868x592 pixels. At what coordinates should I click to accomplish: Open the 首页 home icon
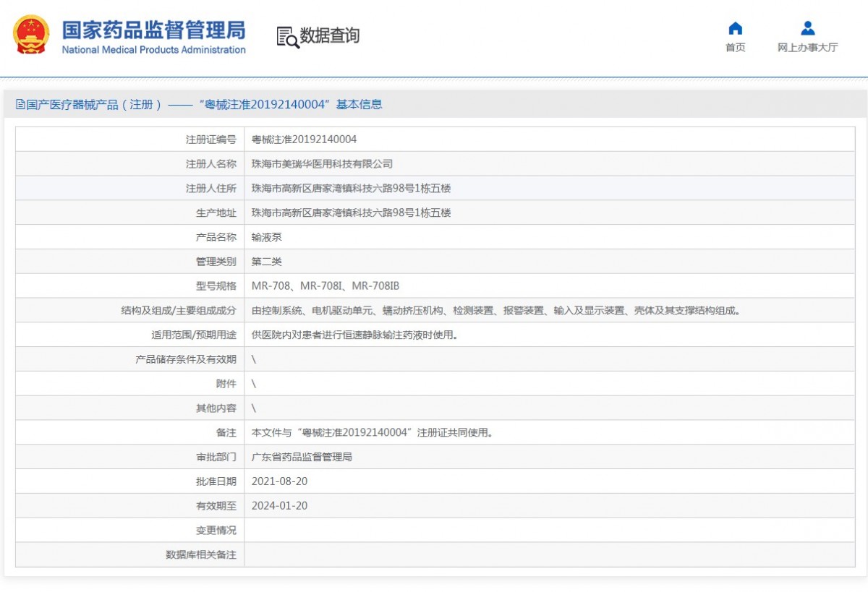pos(735,28)
